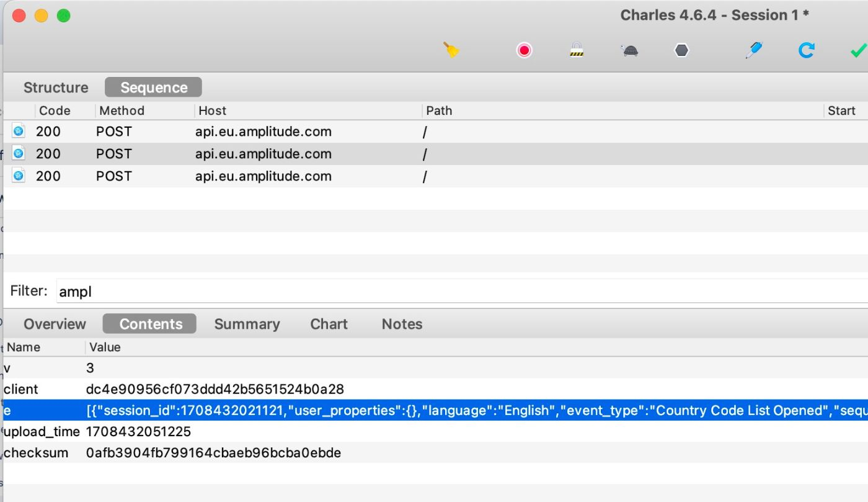Clear the current session with the broom icon
Viewport: 868px width, 502px height.
click(451, 50)
